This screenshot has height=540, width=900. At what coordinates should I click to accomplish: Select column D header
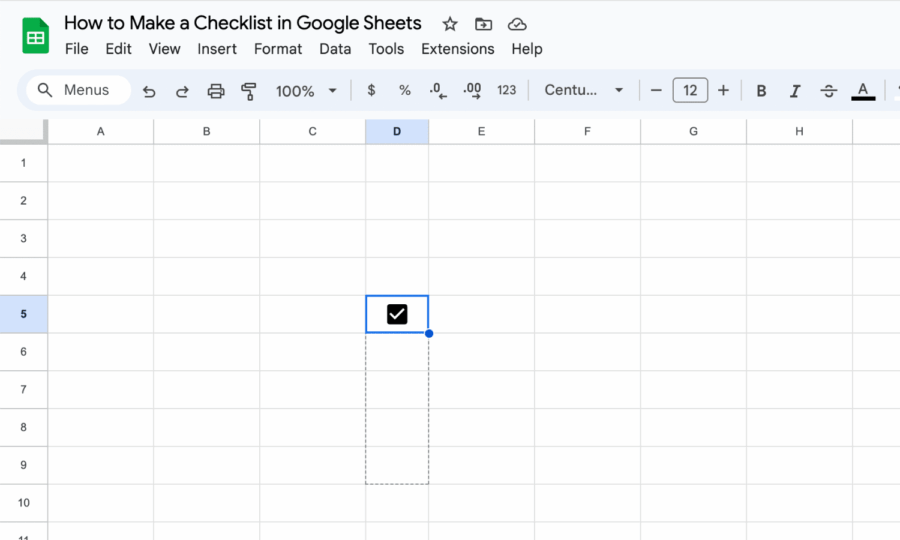click(x=397, y=131)
